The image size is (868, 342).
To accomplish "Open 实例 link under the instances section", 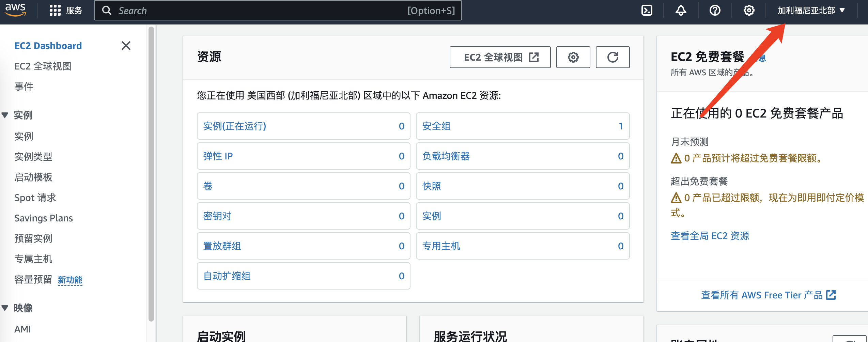I will [24, 136].
